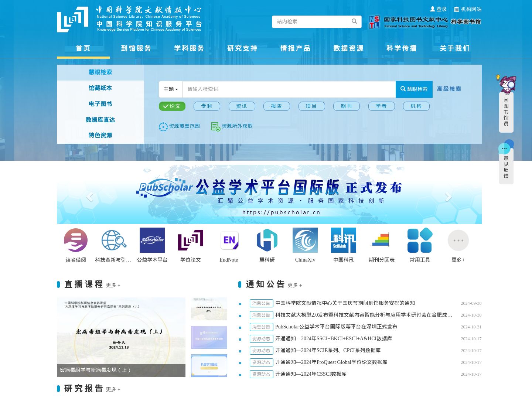Go to previous carousel banner slide

89,197
